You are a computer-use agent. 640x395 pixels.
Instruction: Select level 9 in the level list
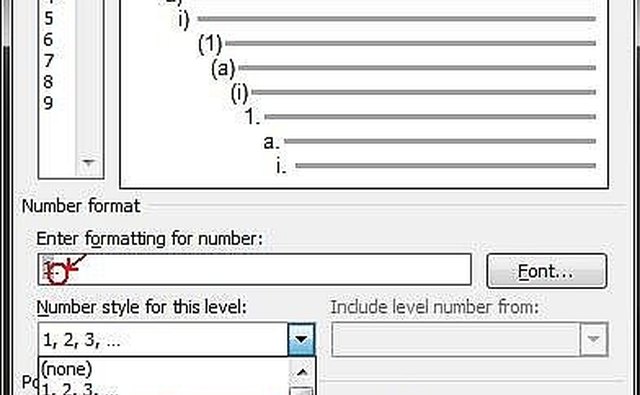coord(48,103)
